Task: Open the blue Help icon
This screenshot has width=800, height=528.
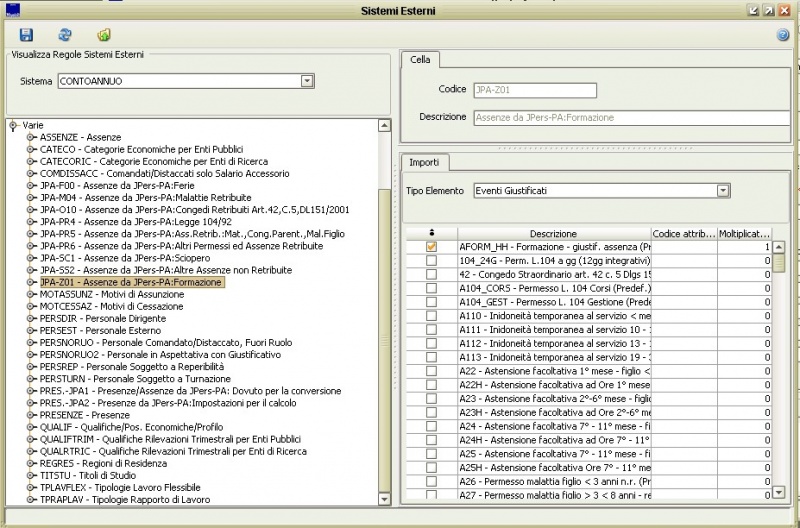Action: [783, 35]
